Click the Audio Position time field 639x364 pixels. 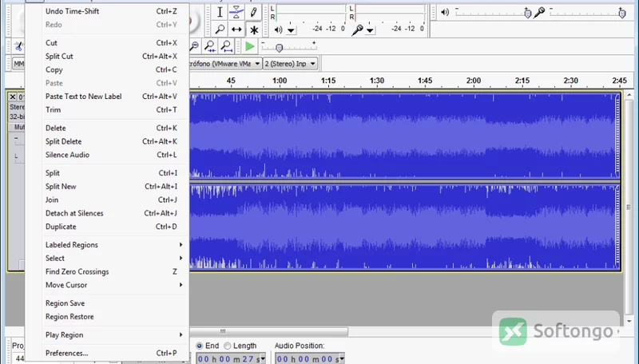coord(307,358)
